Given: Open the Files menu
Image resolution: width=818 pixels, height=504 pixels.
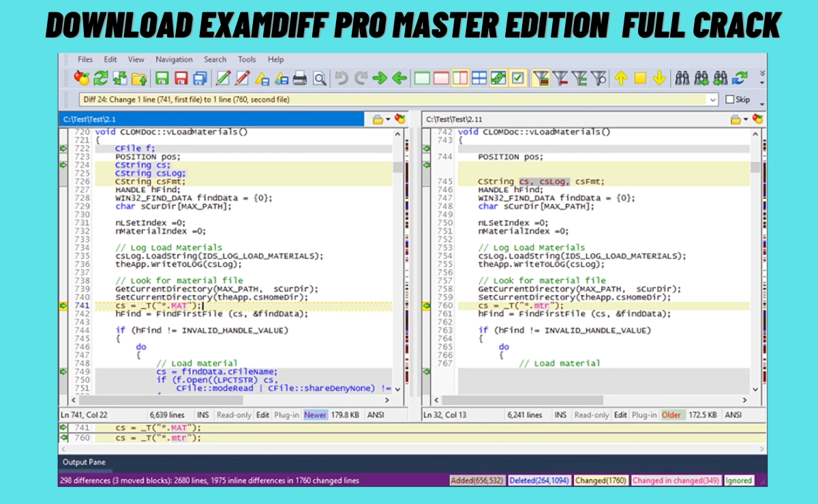Looking at the screenshot, I should coord(85,59).
